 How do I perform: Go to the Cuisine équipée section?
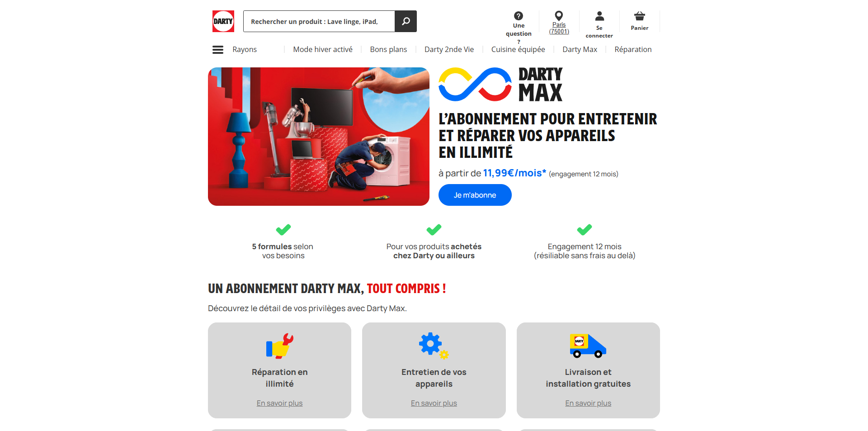pyautogui.click(x=518, y=49)
